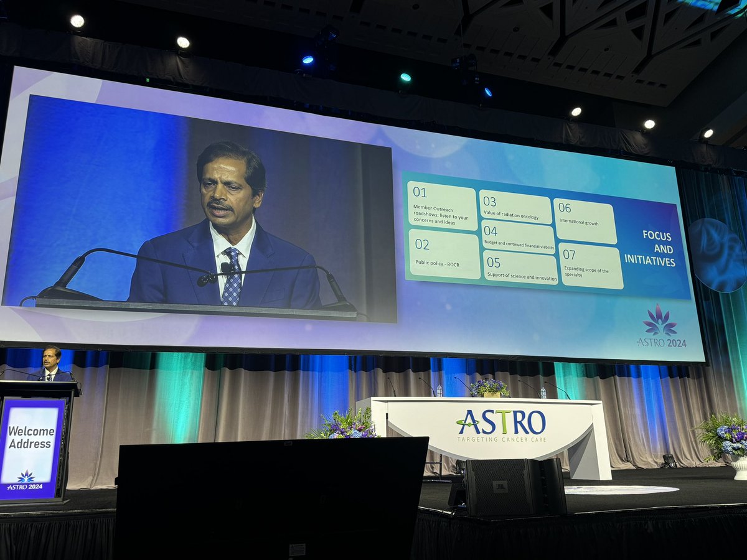This screenshot has height=560, width=747.
Task: Click the flowers left of the ASTRO table
Action: click(344, 424)
